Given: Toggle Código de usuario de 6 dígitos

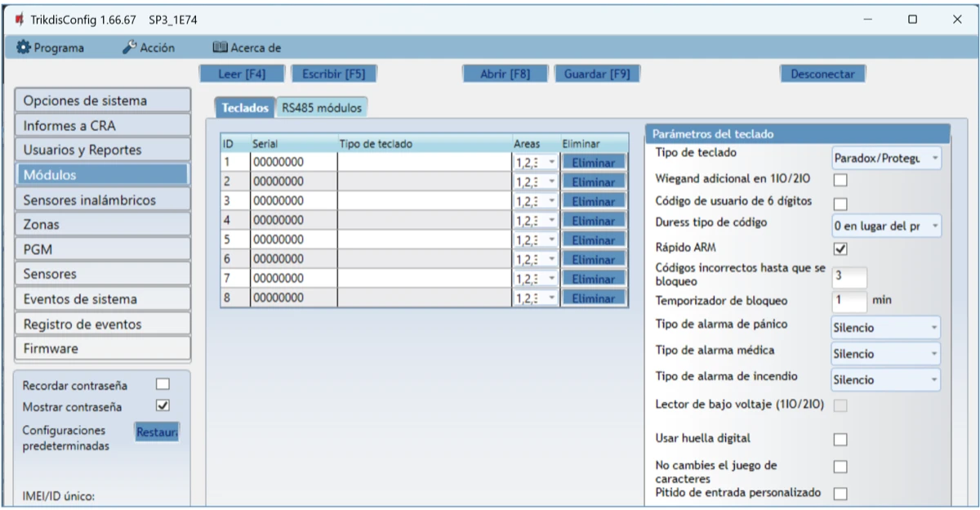Looking at the screenshot, I should pos(840,204).
